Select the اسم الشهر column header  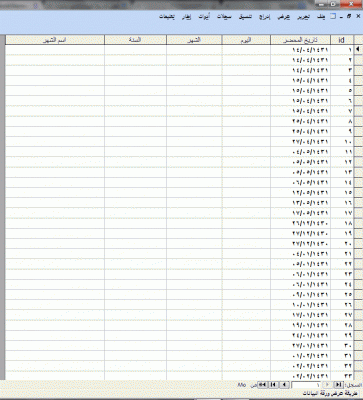[55, 40]
